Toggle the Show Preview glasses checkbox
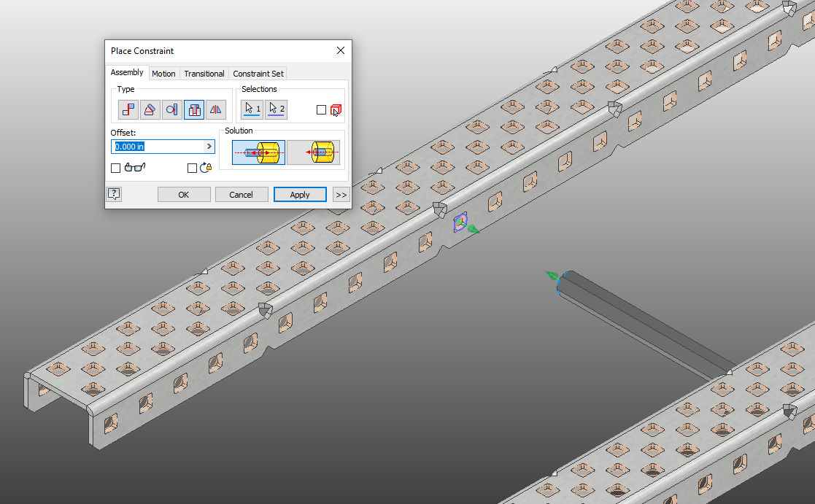 115,168
